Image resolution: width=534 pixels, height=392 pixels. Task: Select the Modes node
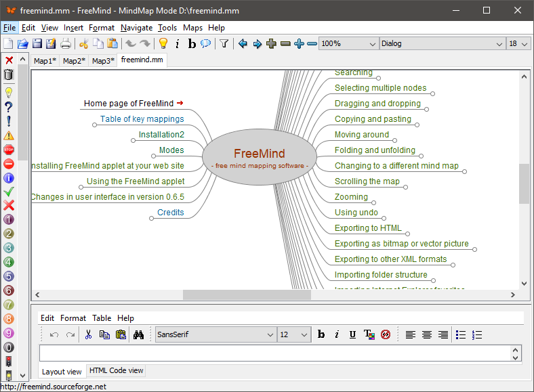(x=171, y=150)
